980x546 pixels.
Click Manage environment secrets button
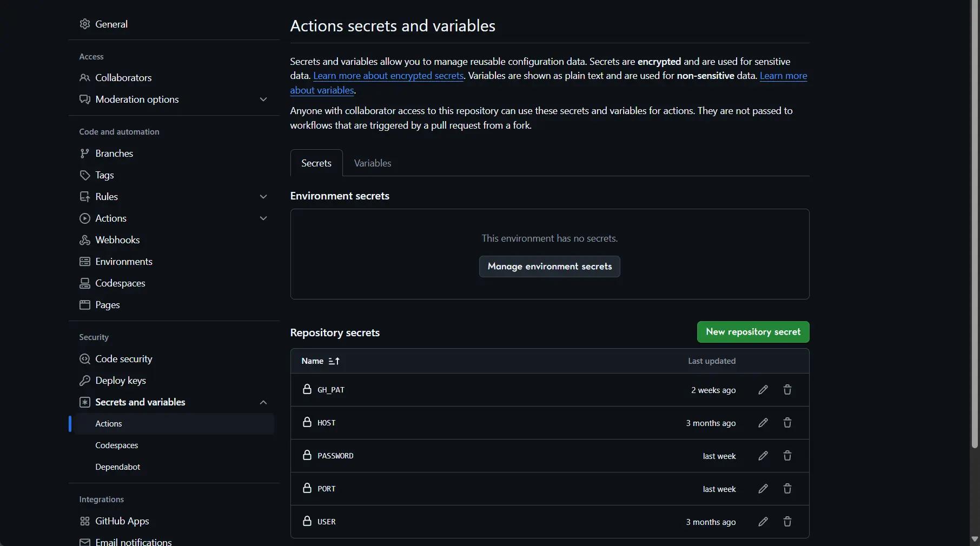point(549,267)
